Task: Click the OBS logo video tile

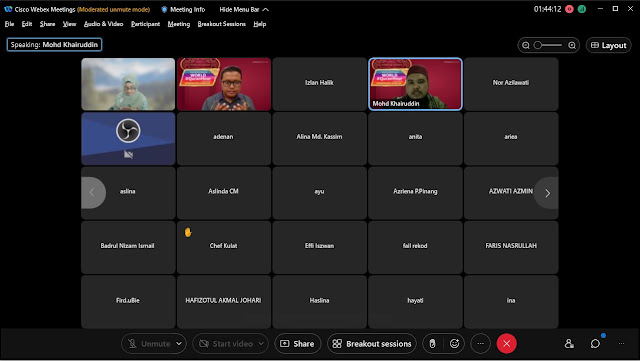Action: tap(128, 138)
